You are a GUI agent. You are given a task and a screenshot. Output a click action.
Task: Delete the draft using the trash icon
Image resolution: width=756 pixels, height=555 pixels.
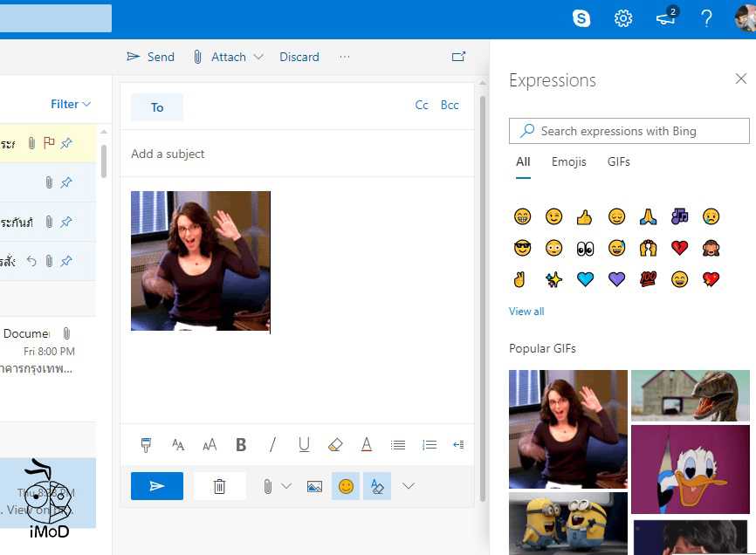point(219,485)
